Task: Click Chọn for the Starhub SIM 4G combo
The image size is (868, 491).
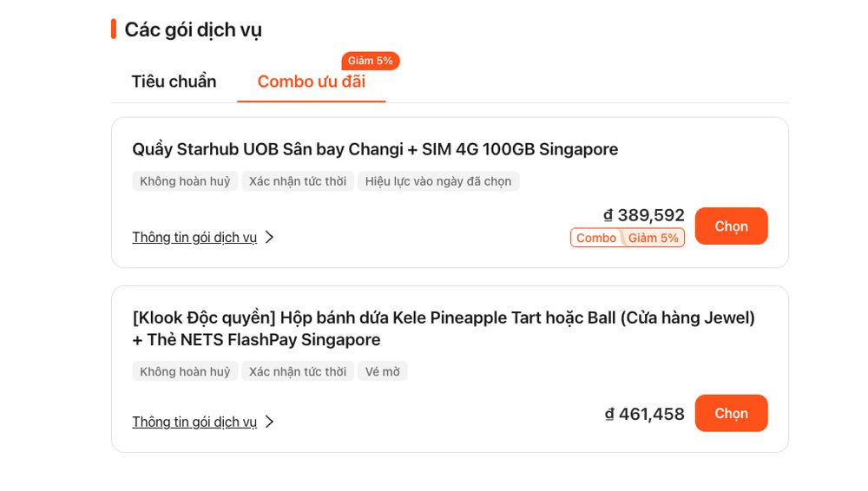Action: (731, 226)
